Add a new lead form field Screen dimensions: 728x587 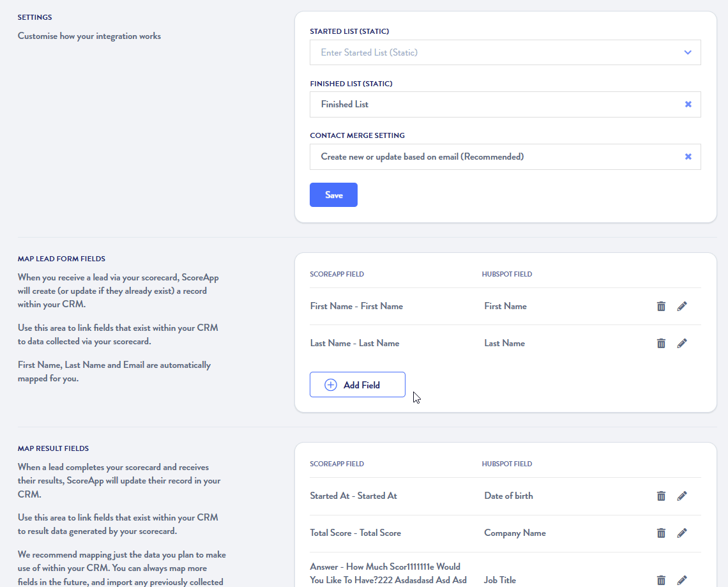tap(358, 385)
